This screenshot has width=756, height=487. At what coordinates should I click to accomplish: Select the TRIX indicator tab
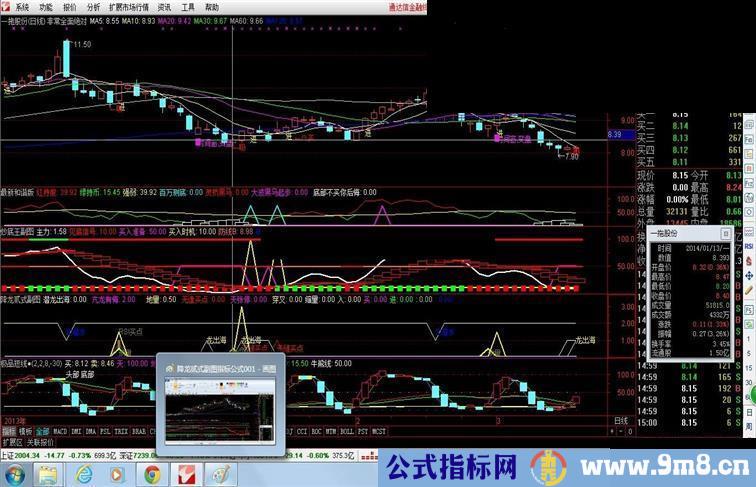click(122, 432)
